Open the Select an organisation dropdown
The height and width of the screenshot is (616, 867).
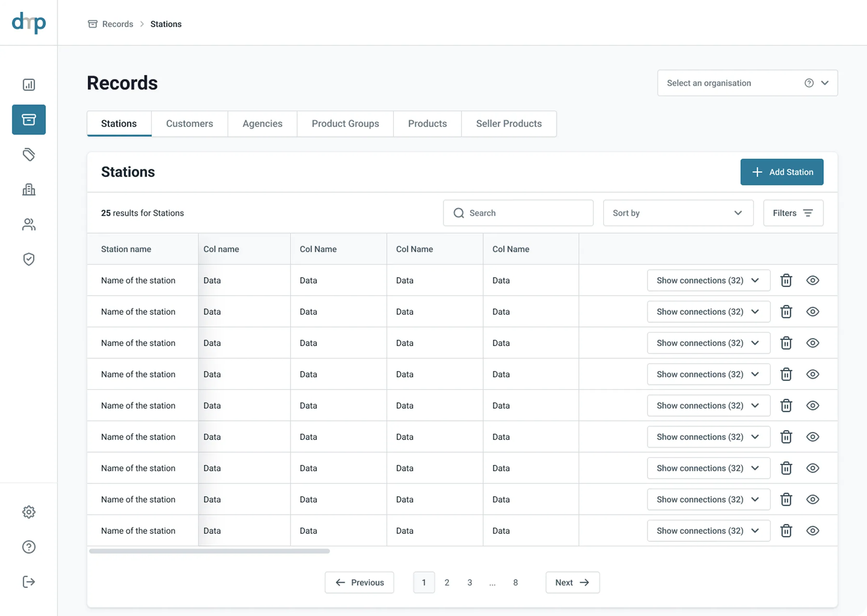pyautogui.click(x=747, y=83)
